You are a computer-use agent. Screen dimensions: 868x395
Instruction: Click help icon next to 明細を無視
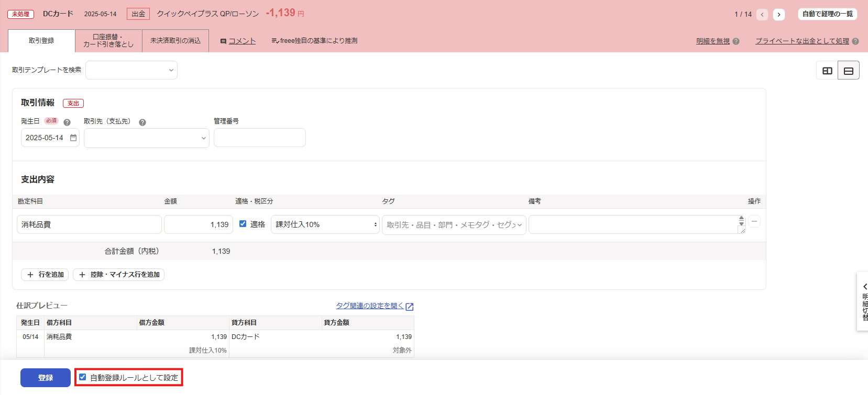pyautogui.click(x=736, y=41)
